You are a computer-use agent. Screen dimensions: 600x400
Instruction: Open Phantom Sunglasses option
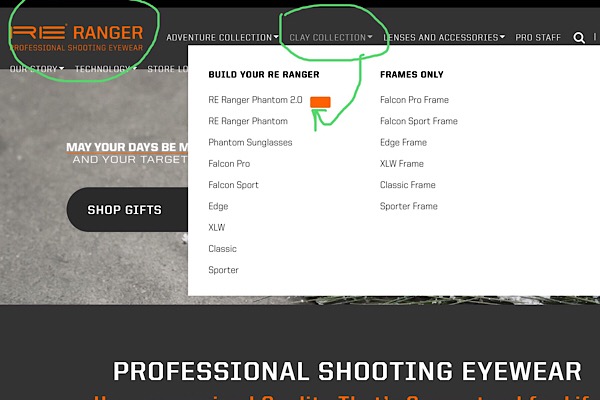pyautogui.click(x=250, y=142)
